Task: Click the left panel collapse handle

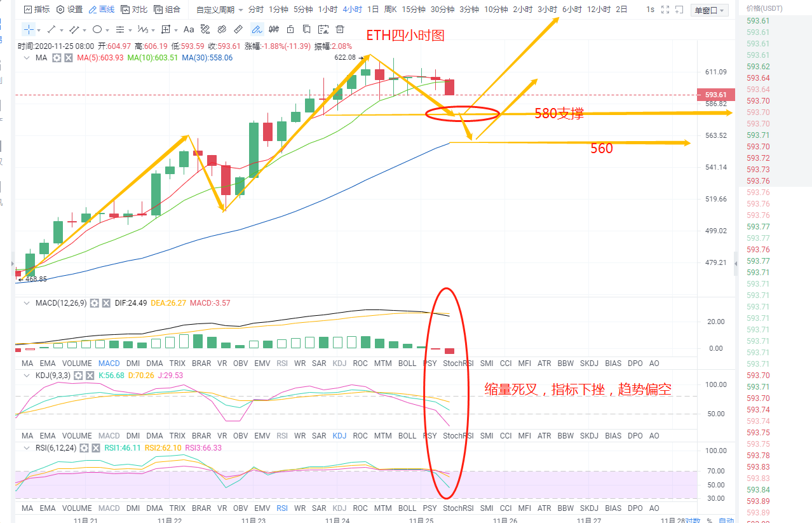Action: [x=12, y=263]
